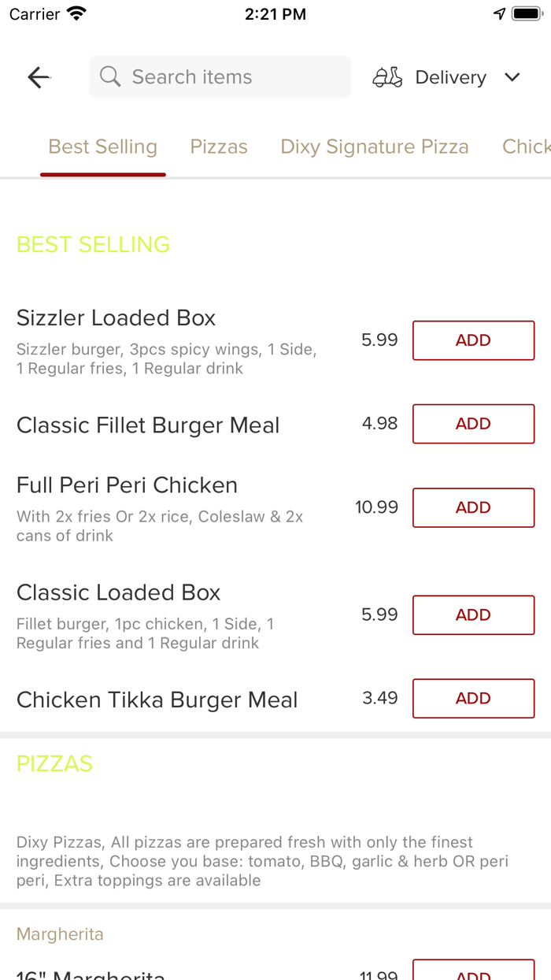Image resolution: width=551 pixels, height=980 pixels.
Task: Add the Classic Loaded Box
Action: coord(473,614)
